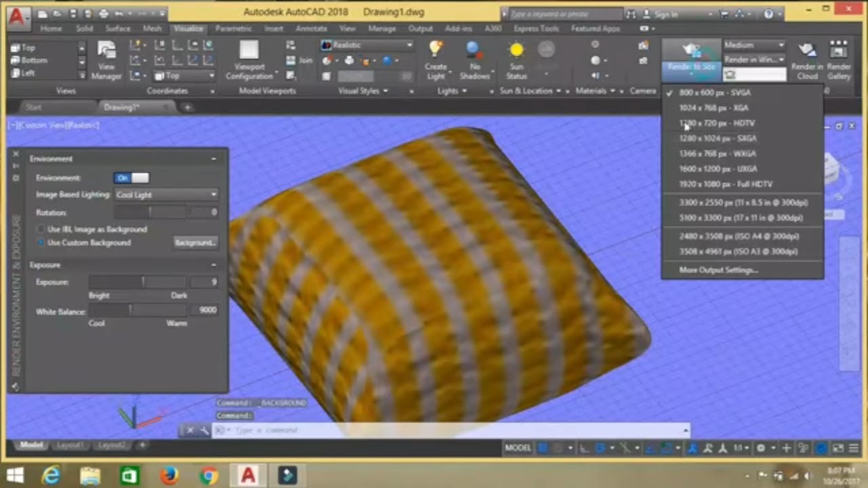The width and height of the screenshot is (868, 488).
Task: Click Sign In in title bar
Action: [659, 14]
